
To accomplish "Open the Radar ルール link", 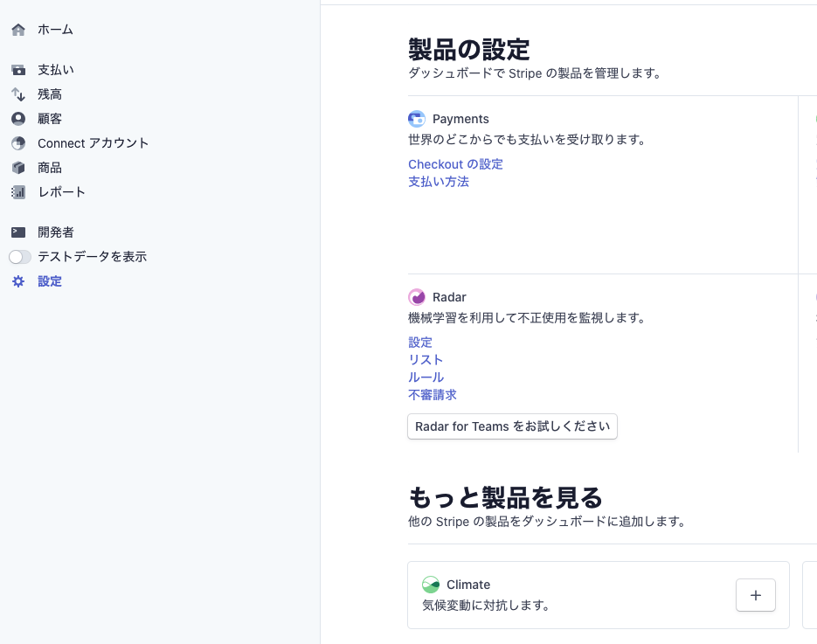I will 426,377.
